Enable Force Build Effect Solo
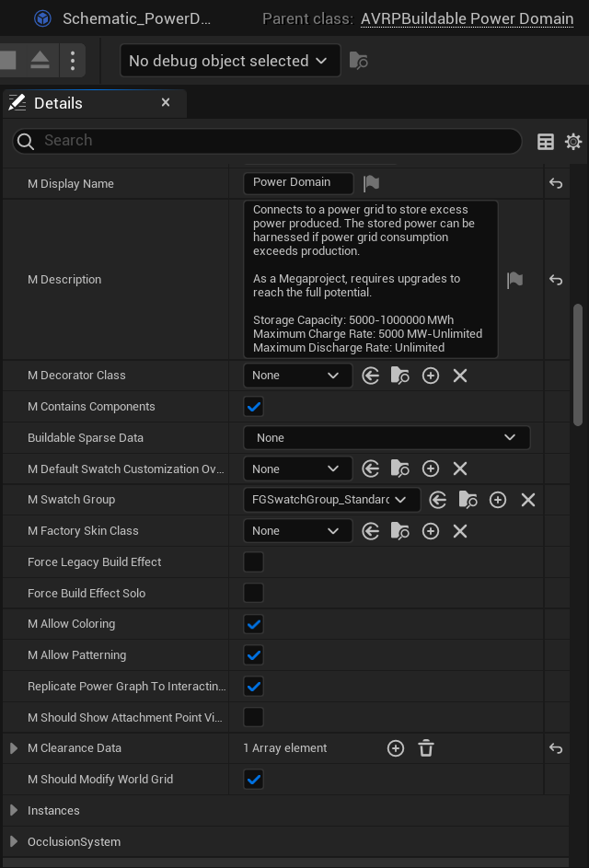 pyautogui.click(x=253, y=594)
